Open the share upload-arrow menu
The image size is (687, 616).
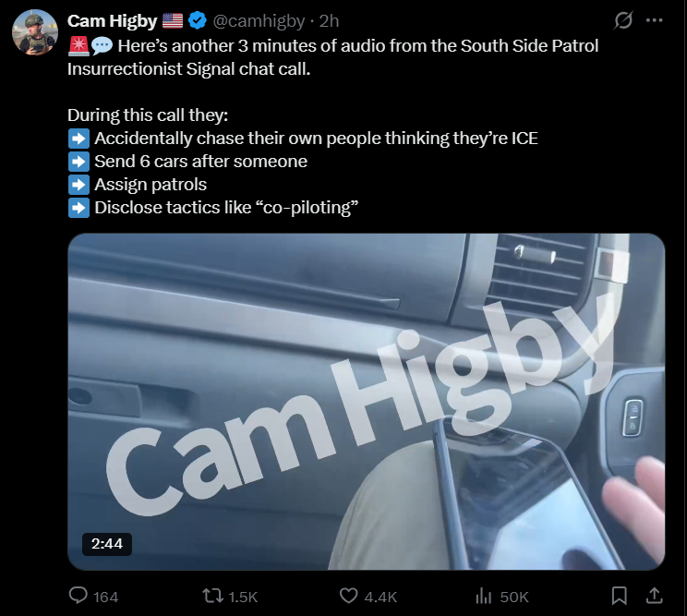pyautogui.click(x=654, y=596)
